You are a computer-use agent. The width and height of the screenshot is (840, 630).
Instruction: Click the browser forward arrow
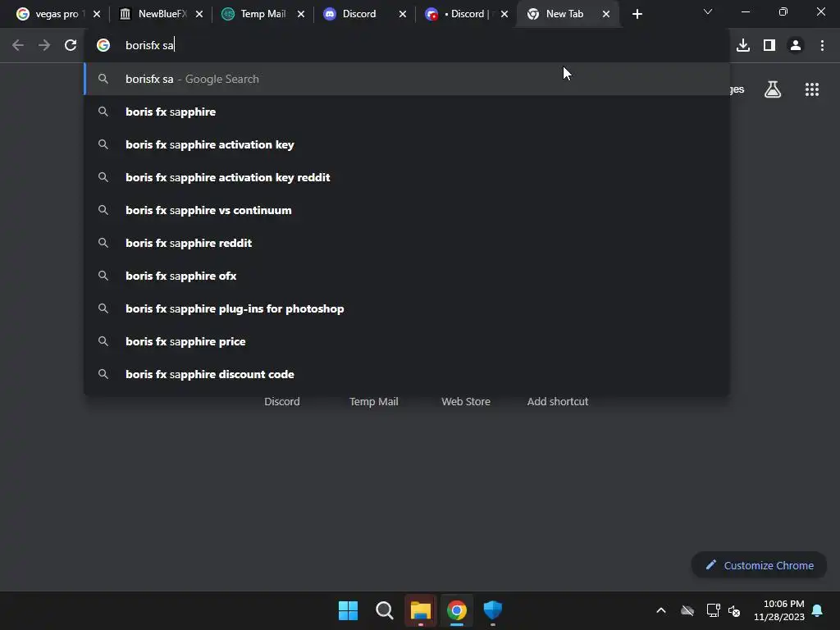point(44,46)
